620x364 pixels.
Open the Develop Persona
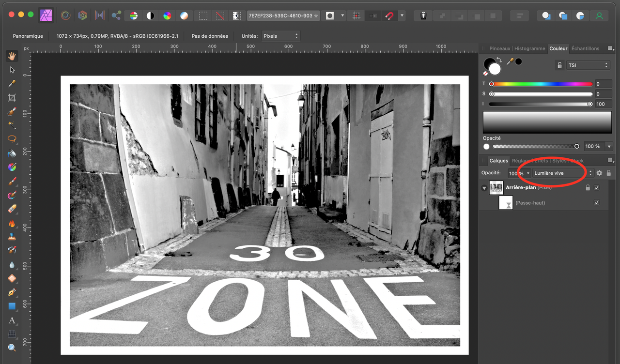[82, 15]
